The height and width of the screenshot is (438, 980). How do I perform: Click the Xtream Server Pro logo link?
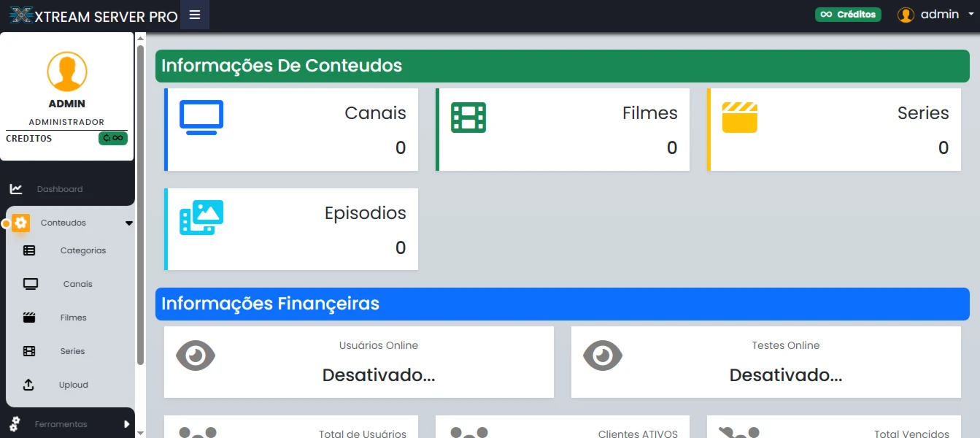[x=93, y=15]
